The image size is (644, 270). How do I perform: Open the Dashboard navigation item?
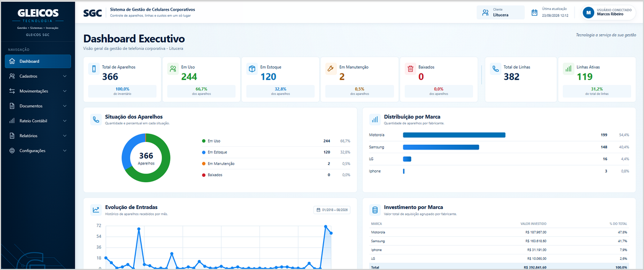(37, 61)
